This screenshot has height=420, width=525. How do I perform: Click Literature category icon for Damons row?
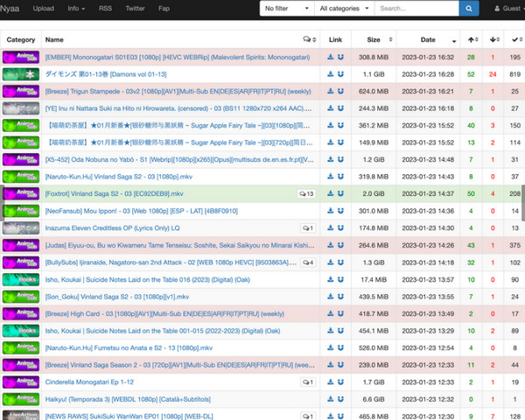21,74
